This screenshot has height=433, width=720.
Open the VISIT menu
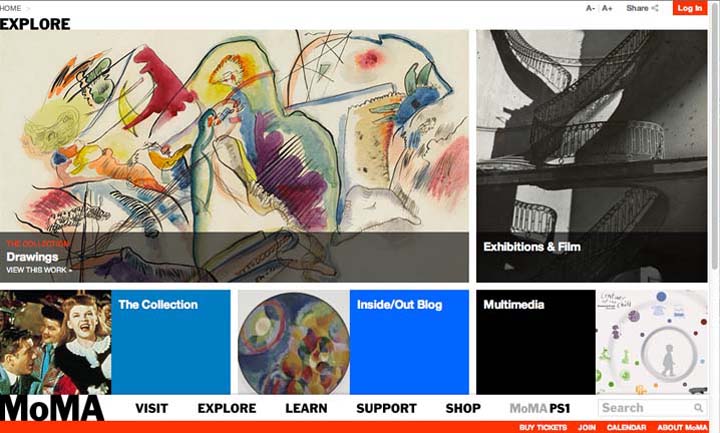pos(152,408)
